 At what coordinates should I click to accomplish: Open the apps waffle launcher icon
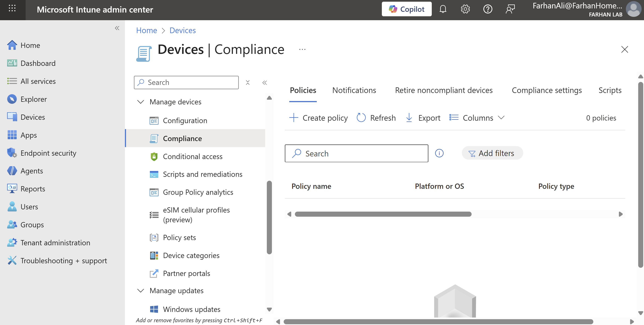pos(12,8)
